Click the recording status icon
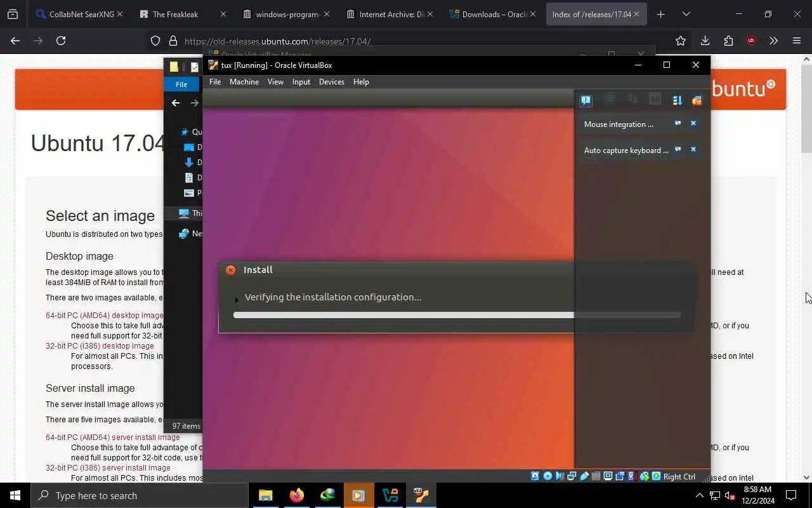The image size is (812, 508). tap(620, 476)
